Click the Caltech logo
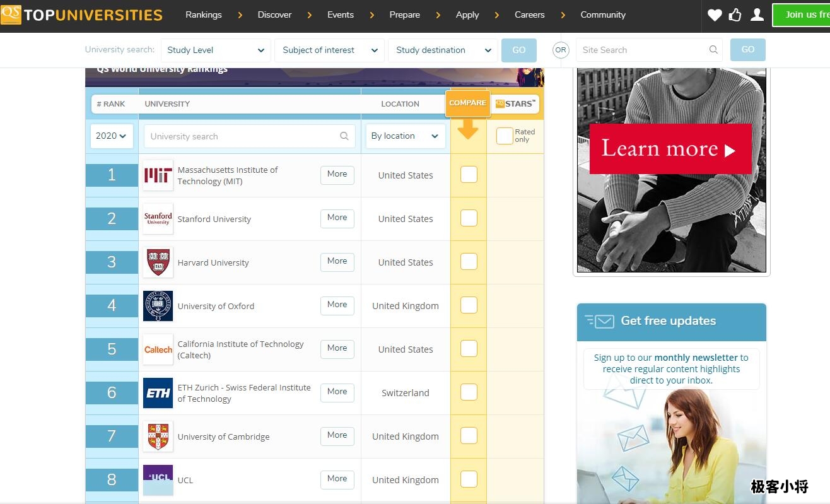 158,349
